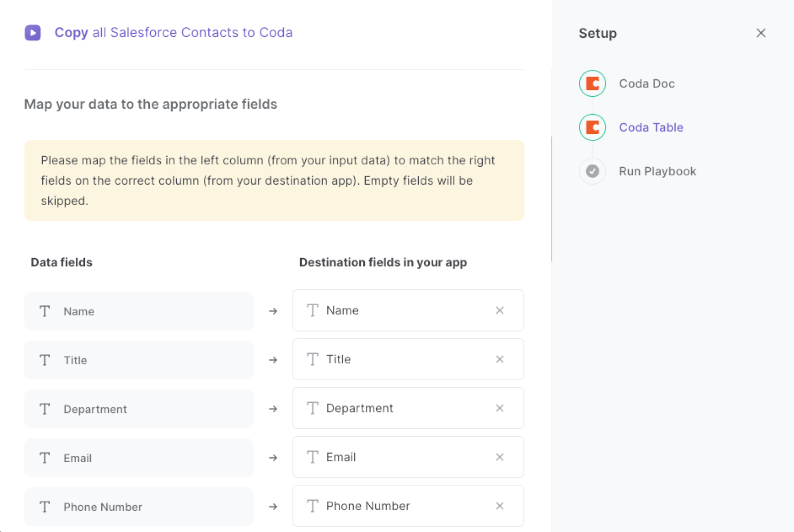Select the Name data field
This screenshot has height=532, width=794.
click(139, 311)
